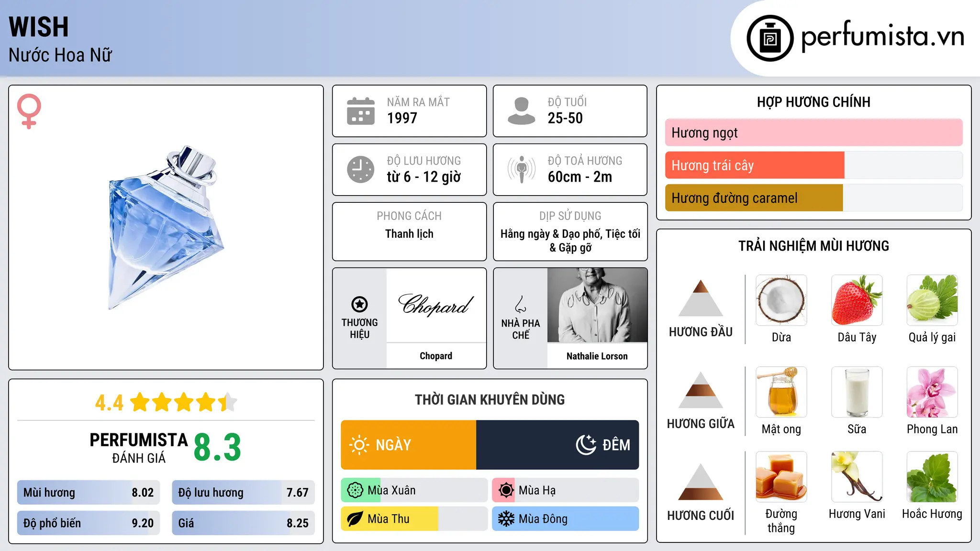This screenshot has width=980, height=551.
Task: Select the Đường thắng caramel note image
Action: pyautogui.click(x=781, y=477)
